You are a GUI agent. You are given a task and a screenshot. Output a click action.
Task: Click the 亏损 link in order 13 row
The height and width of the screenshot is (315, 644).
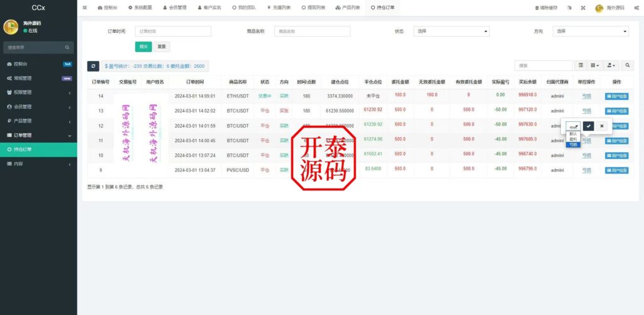tap(586, 111)
